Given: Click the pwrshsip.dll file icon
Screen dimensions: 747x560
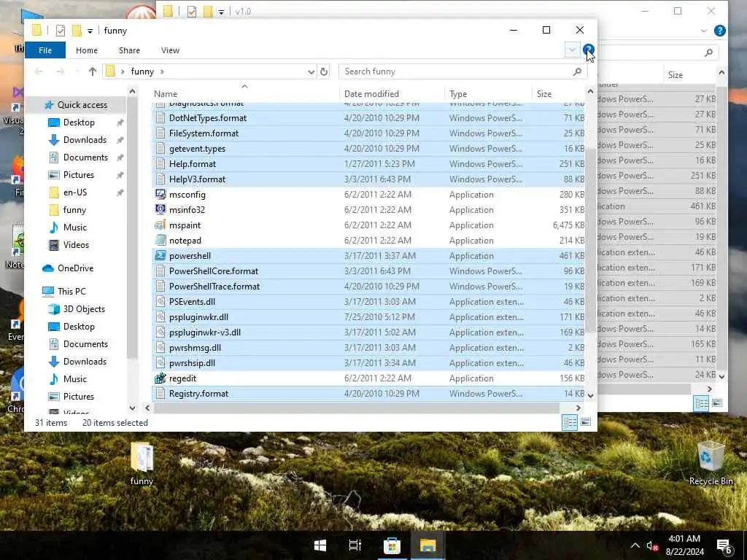Looking at the screenshot, I should tap(160, 363).
